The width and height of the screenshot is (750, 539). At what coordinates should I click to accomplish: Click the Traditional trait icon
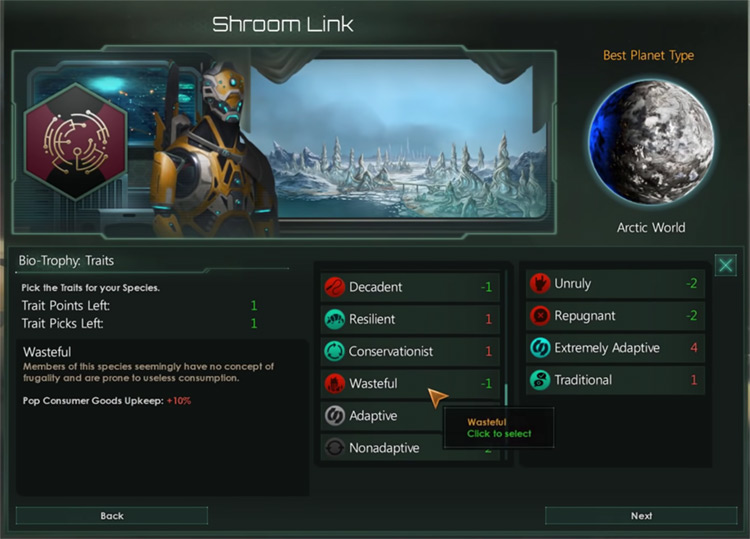click(x=540, y=380)
